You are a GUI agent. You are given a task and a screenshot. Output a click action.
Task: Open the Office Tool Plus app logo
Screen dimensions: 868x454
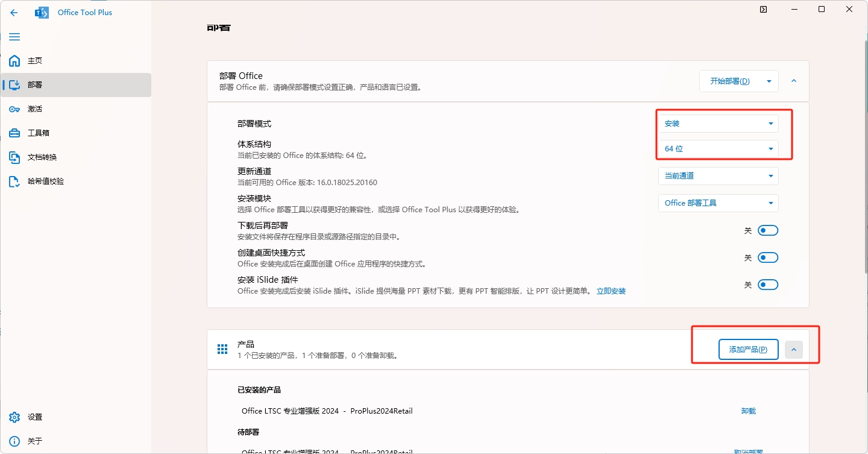[x=42, y=12]
